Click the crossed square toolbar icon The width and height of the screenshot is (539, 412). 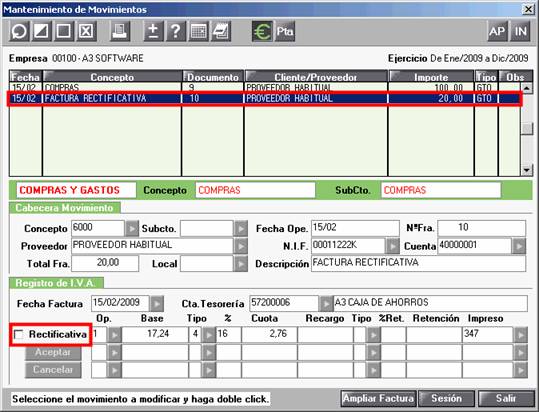click(86, 31)
